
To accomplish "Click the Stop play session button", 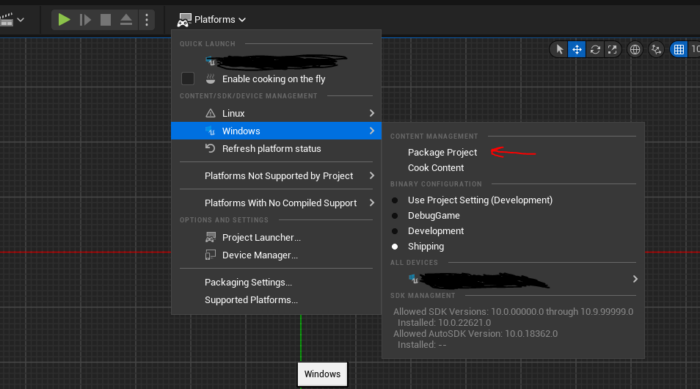I will tap(105, 20).
